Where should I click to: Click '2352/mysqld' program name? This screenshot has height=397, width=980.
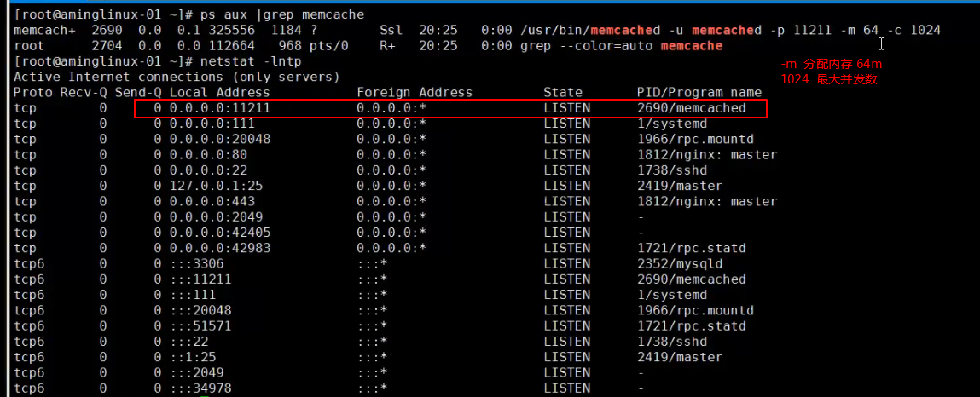[680, 263]
